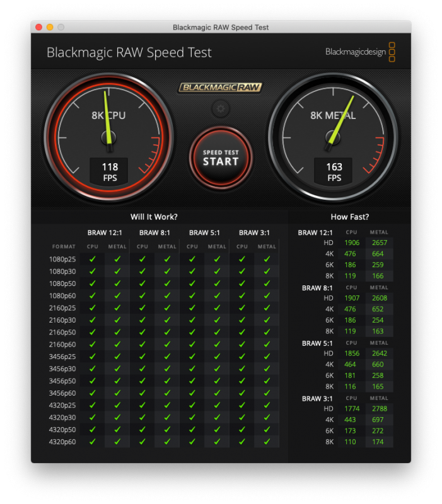The width and height of the screenshot is (442, 504).
Task: Click the 3456p30 BRAW 8:1 CPU checkmark
Action: pyautogui.click(x=142, y=369)
